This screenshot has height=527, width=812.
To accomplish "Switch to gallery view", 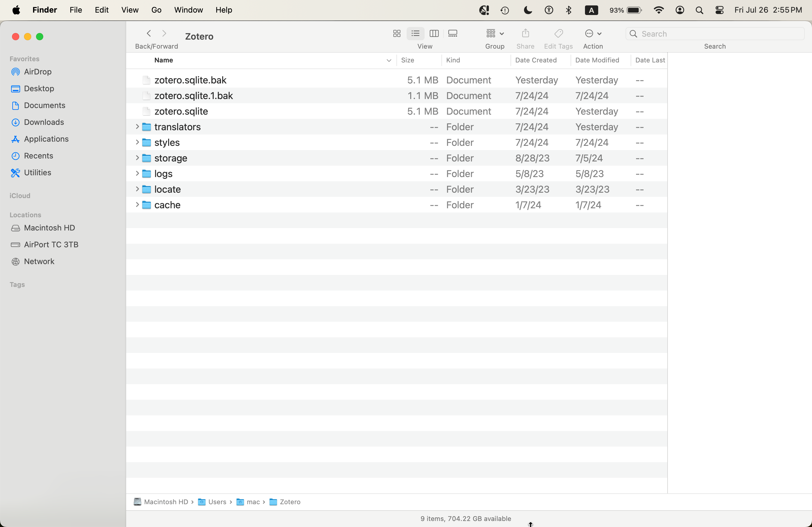I will click(453, 33).
